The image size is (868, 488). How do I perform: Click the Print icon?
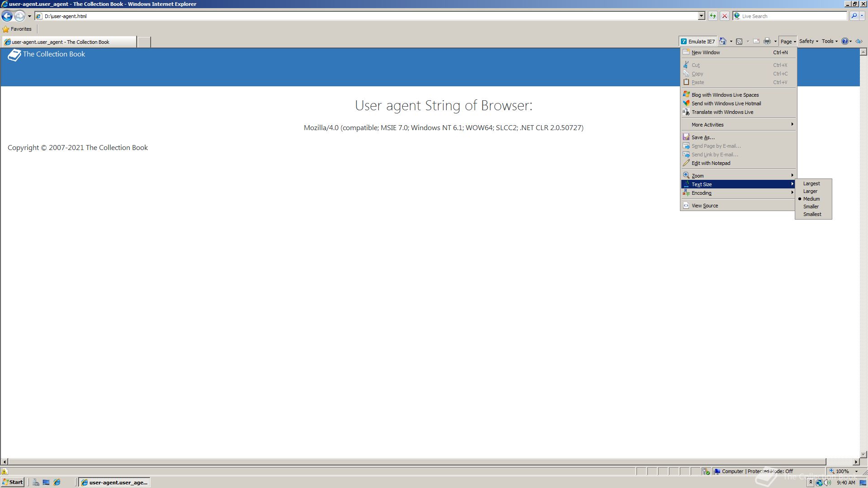pos(767,42)
